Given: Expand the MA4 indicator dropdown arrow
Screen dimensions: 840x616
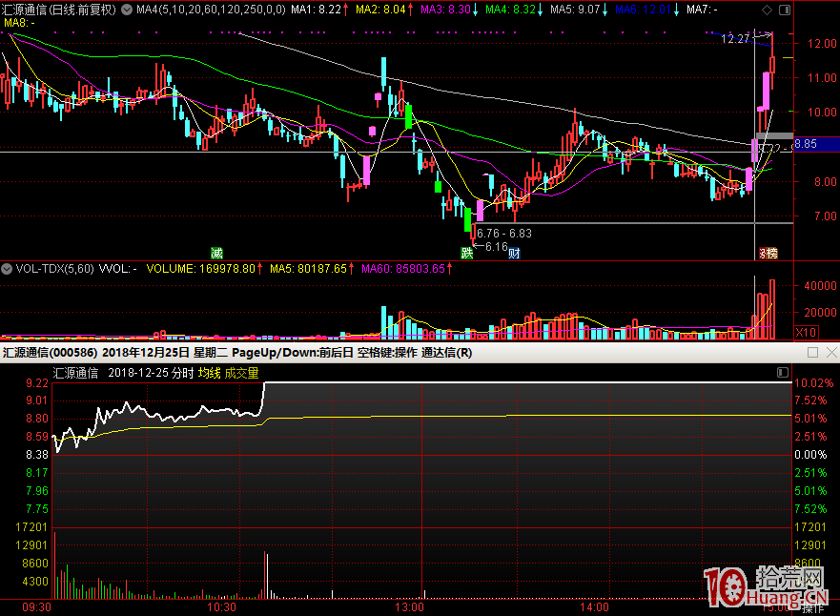Looking at the screenshot, I should 128,10.
